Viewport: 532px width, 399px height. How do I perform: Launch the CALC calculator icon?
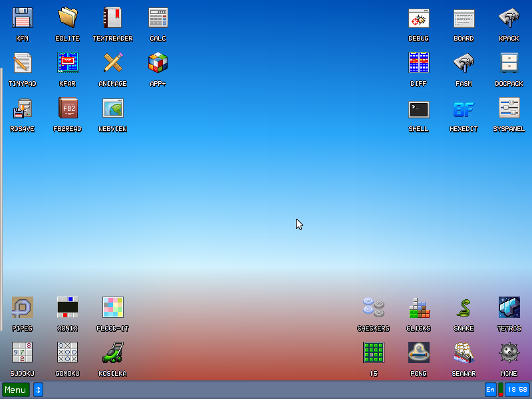(158, 17)
